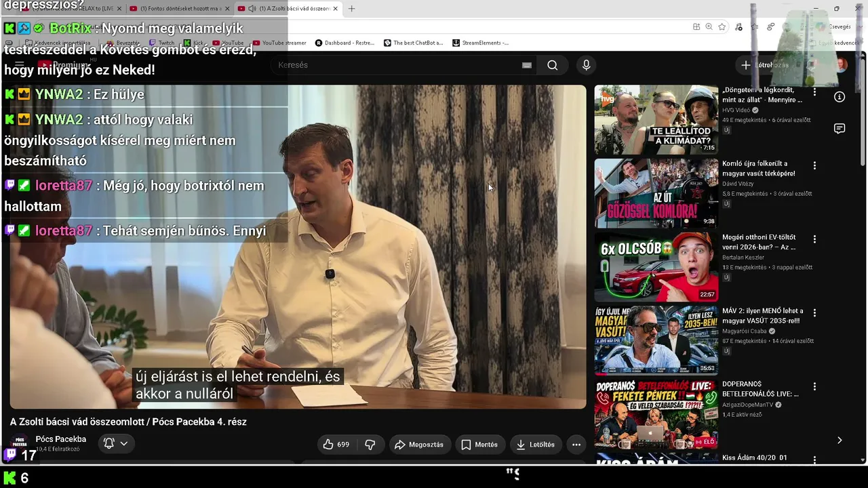This screenshot has width=868, height=488.
Task: Open the AZ ÚT GŐZÖSSEL KOMLÓRA thumbnail
Action: pyautogui.click(x=656, y=193)
